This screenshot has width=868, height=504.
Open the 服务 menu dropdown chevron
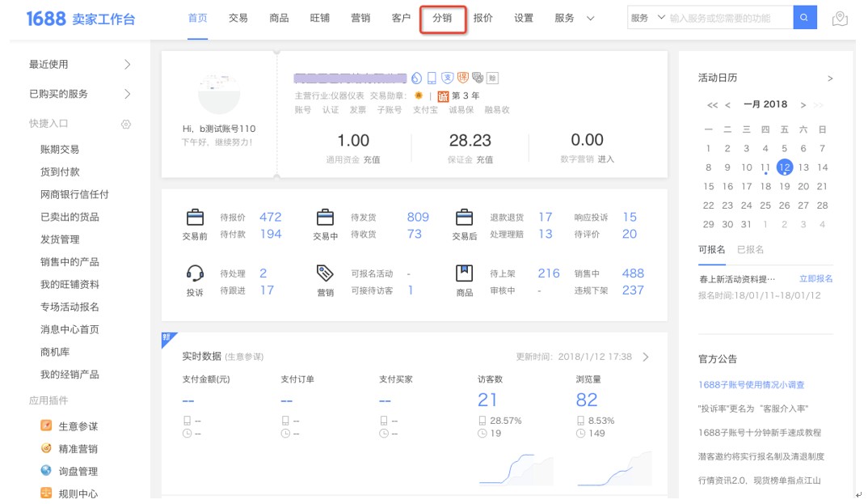click(591, 19)
